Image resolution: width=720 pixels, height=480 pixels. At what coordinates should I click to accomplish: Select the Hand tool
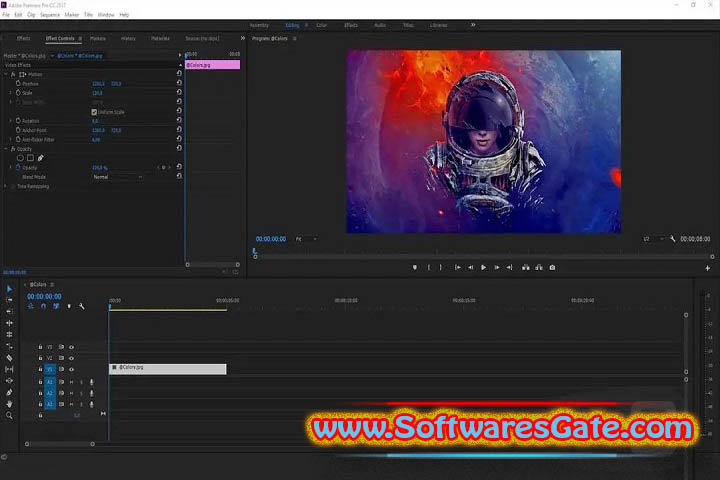coord(9,404)
